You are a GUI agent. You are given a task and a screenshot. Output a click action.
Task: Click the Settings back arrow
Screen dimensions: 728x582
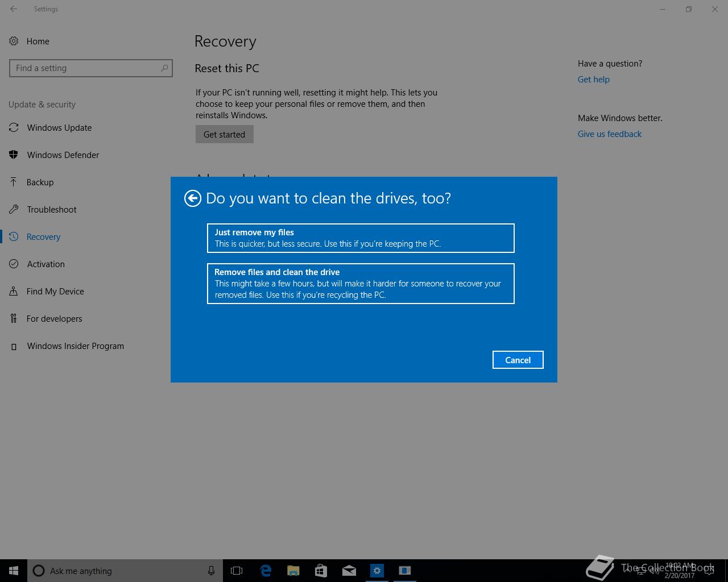point(14,9)
